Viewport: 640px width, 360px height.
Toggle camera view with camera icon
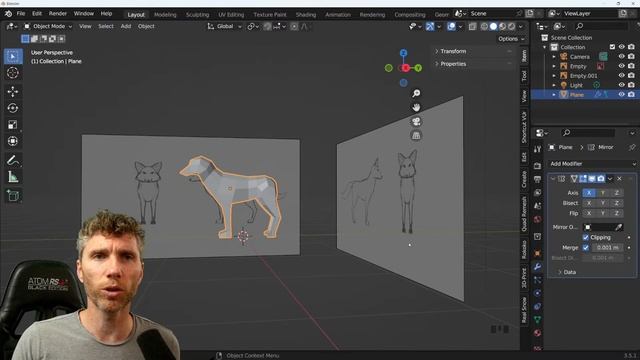(x=416, y=121)
